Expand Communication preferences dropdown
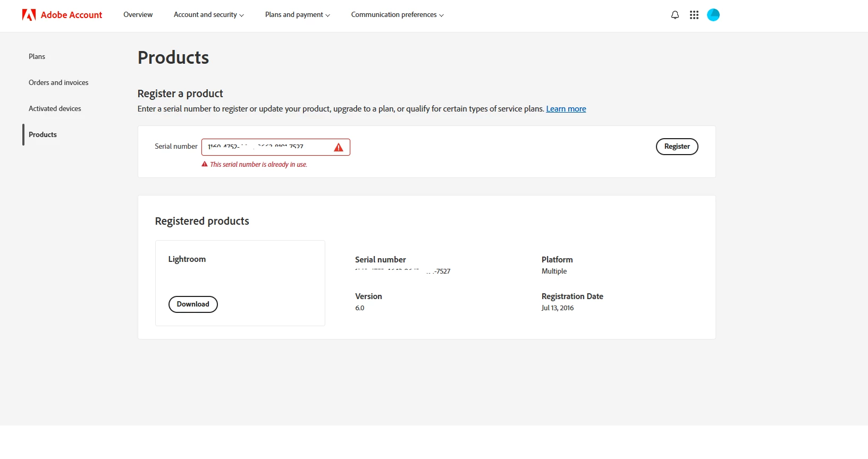 tap(397, 15)
